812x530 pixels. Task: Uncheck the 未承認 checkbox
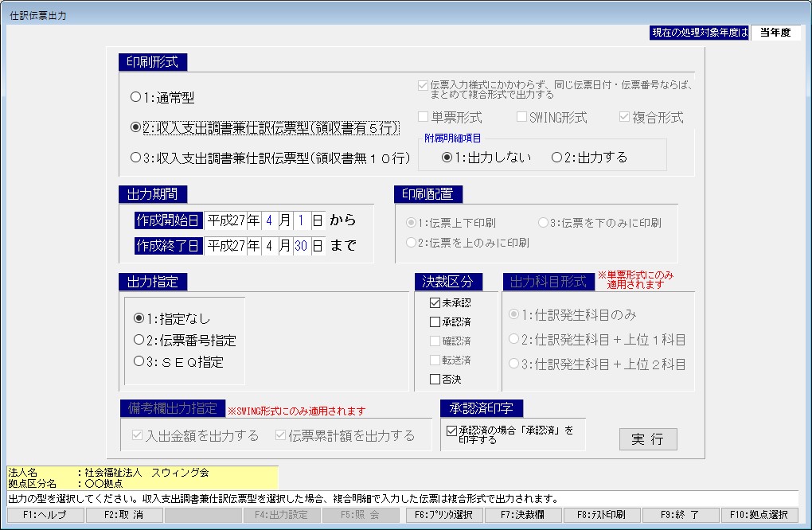[x=435, y=302]
